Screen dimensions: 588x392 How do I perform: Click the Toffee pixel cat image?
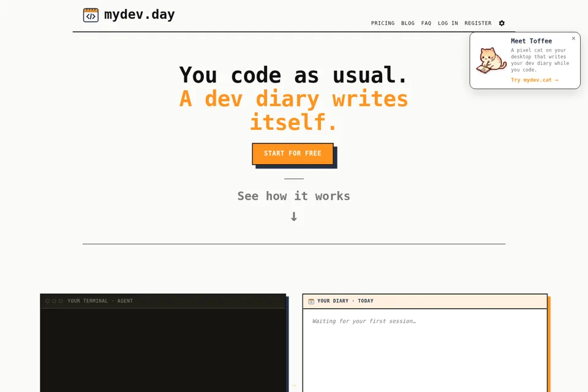click(491, 60)
